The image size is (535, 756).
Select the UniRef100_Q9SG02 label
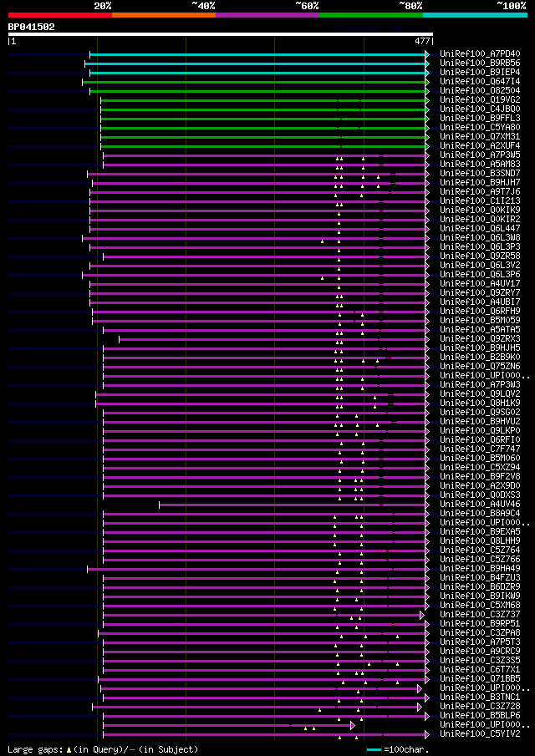[480, 412]
